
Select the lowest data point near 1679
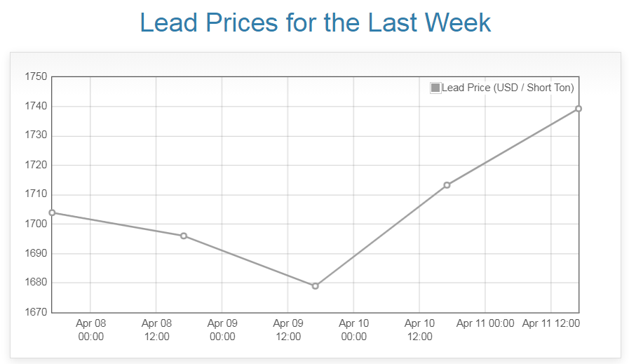click(x=315, y=286)
